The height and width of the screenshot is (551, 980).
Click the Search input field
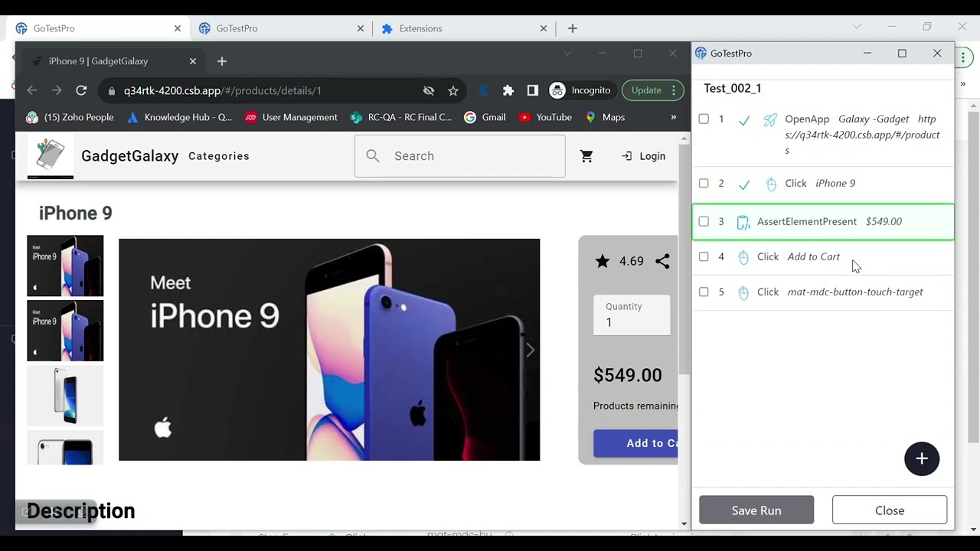tap(460, 156)
